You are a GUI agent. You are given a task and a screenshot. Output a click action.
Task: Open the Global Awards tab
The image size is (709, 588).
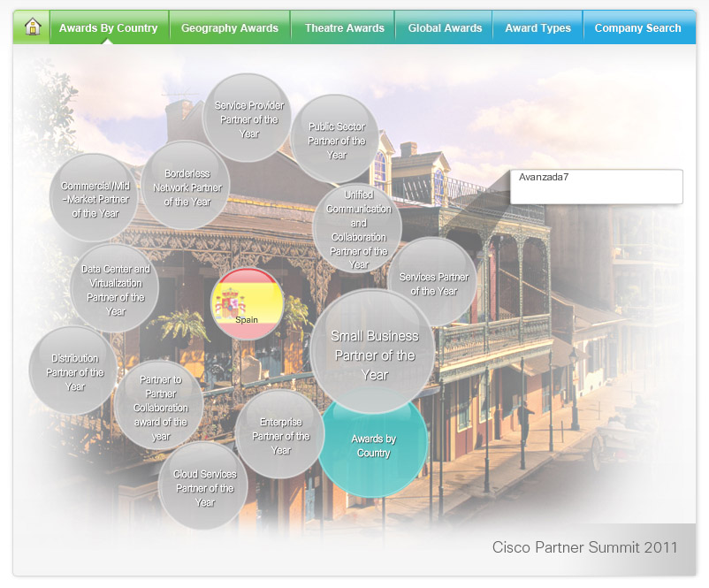point(445,28)
